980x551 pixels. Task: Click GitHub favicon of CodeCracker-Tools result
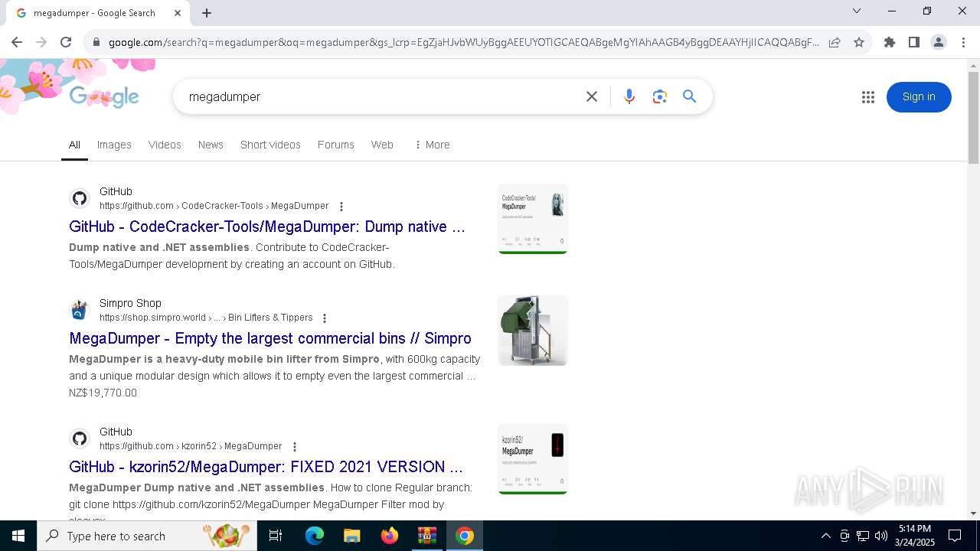point(80,199)
